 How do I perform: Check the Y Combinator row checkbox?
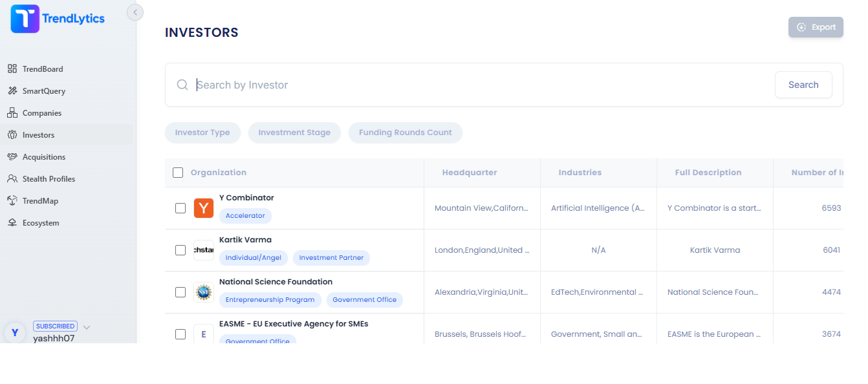tap(180, 208)
